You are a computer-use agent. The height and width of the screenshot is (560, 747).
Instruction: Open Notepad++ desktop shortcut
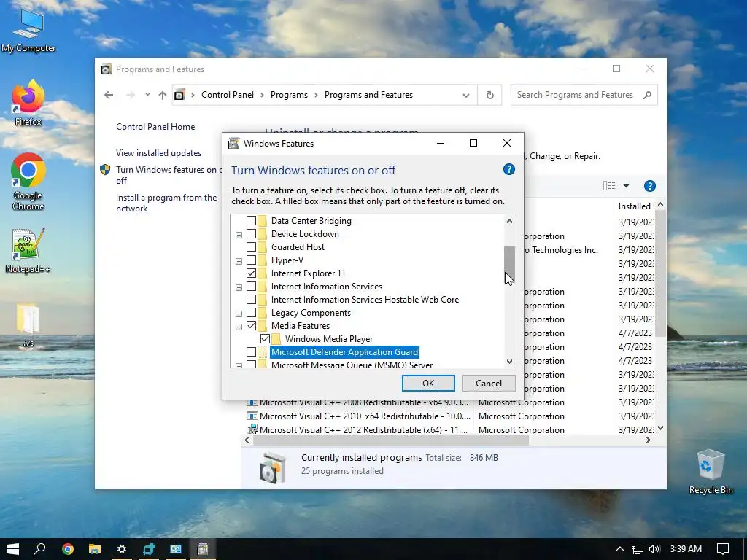pyautogui.click(x=28, y=251)
